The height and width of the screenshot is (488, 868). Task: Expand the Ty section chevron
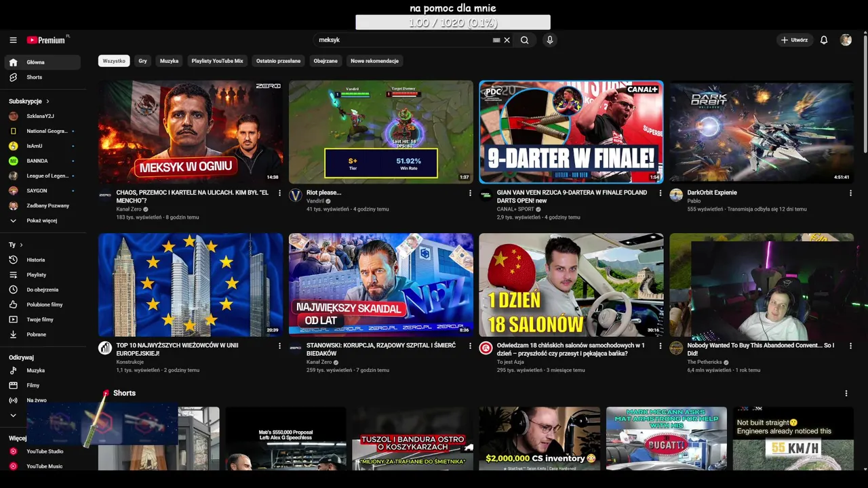pos(21,245)
